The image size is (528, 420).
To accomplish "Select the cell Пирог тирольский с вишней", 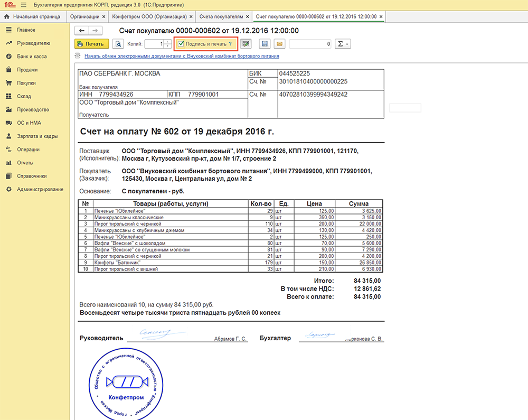I will point(171,269).
